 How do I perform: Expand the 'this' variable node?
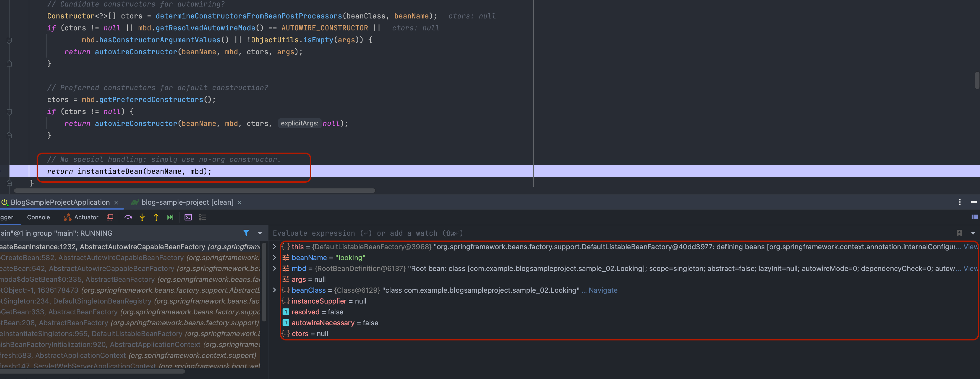274,247
